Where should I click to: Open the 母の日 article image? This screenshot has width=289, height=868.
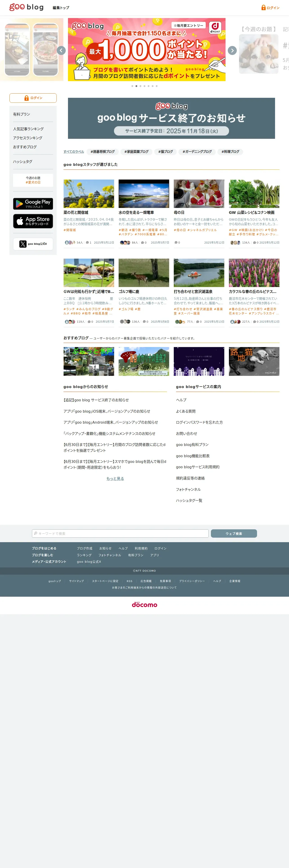click(x=199, y=194)
